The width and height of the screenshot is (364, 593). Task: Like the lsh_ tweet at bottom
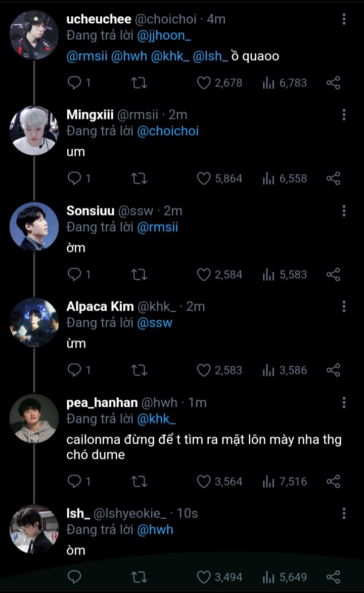pyautogui.click(x=204, y=577)
